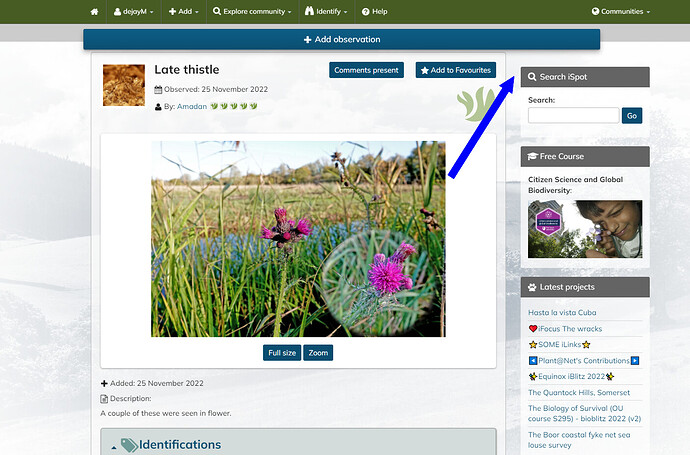Click the star icon in Add to Favourites

[x=425, y=70]
